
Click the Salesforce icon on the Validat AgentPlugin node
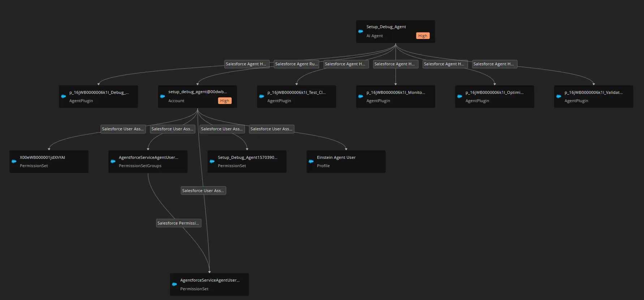(558, 96)
